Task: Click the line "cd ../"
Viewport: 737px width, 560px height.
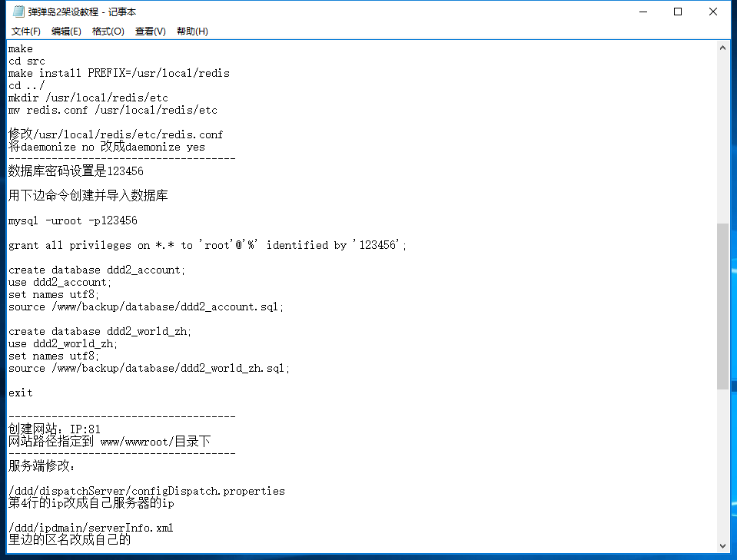Action: pyautogui.click(x=27, y=85)
